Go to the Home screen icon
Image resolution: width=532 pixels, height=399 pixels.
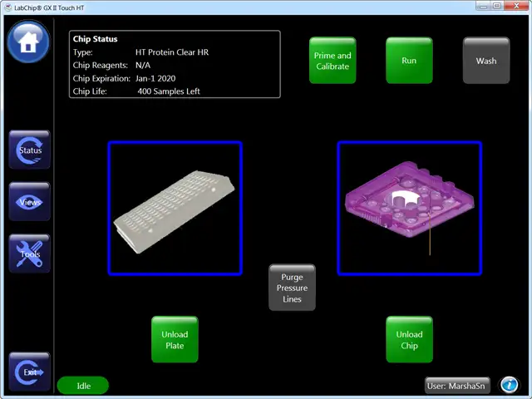(28, 42)
